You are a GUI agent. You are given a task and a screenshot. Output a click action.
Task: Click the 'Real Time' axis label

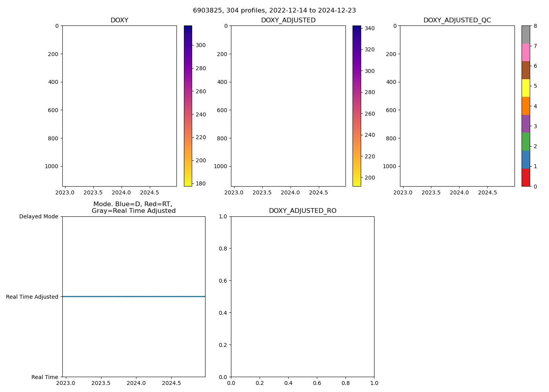(x=45, y=377)
